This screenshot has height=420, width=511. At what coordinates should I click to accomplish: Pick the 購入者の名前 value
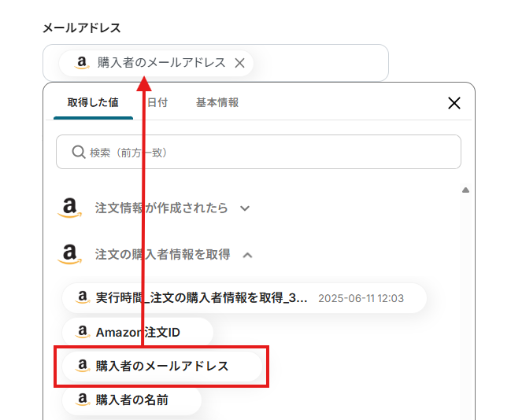coord(131,400)
